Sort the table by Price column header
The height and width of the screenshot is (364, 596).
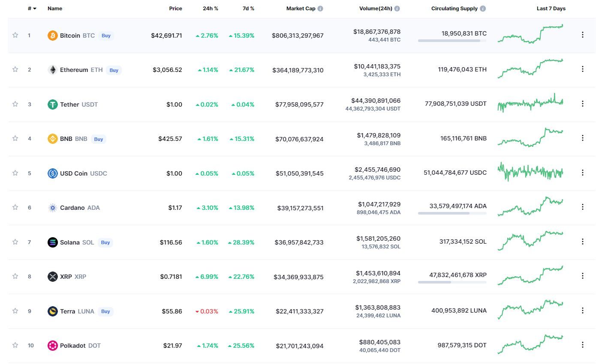[x=175, y=9]
